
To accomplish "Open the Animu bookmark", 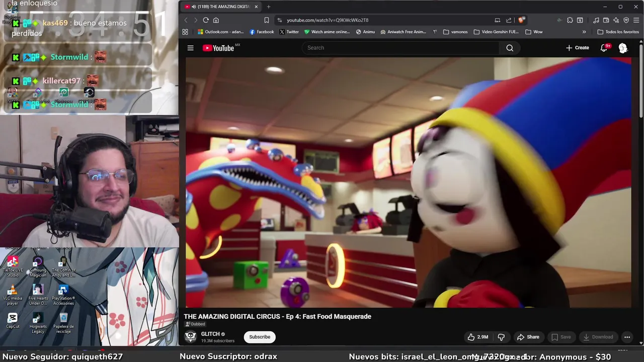I will (365, 32).
